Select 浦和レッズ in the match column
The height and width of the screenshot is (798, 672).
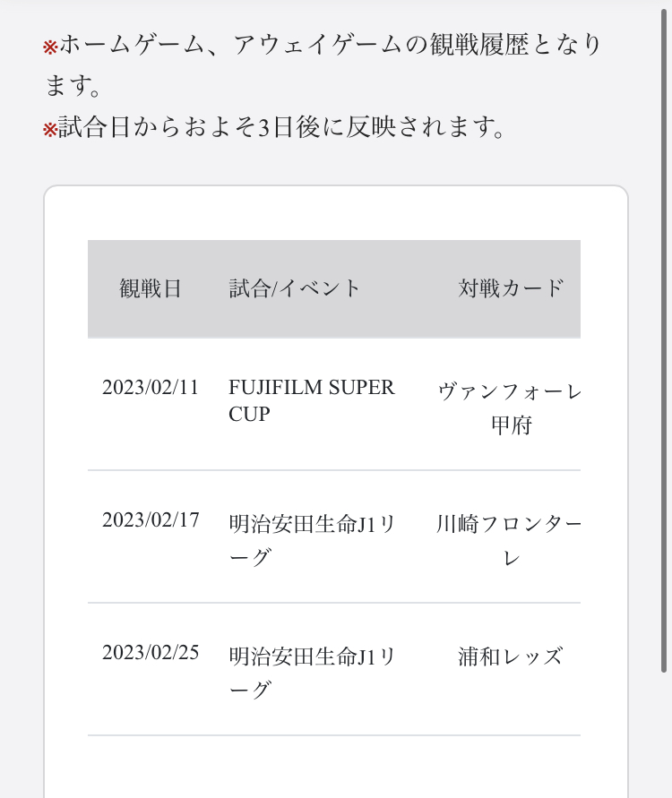(511, 656)
